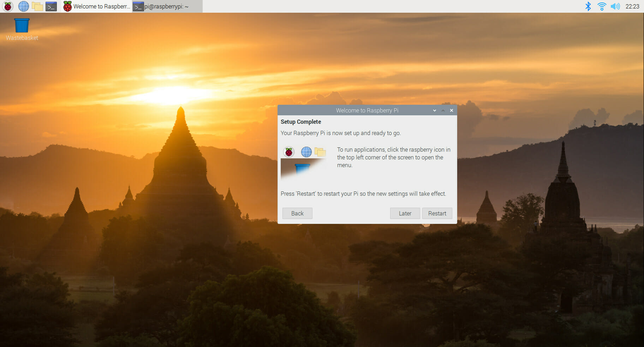The width and height of the screenshot is (644, 347).
Task: Launch the web browser globe icon
Action: [24, 6]
